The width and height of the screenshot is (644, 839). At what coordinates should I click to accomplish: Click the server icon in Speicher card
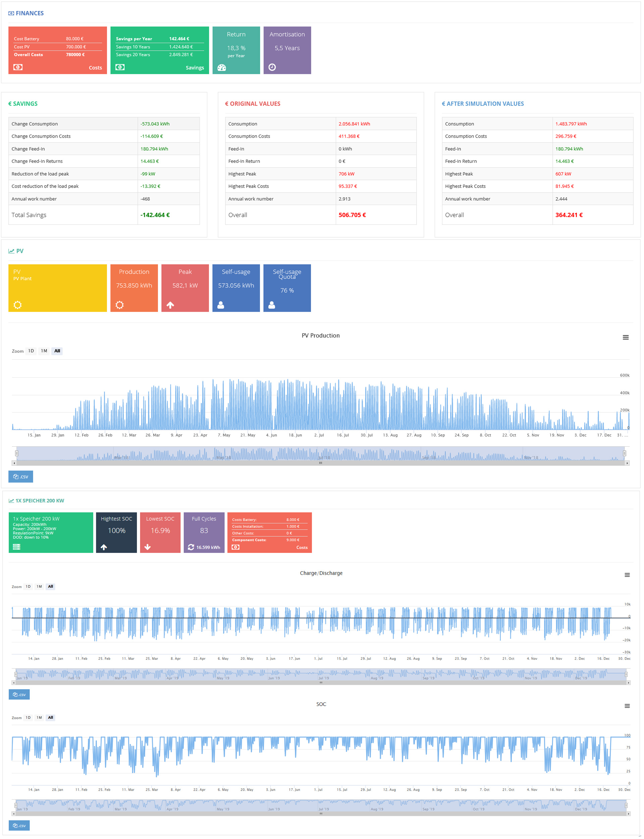point(16,547)
